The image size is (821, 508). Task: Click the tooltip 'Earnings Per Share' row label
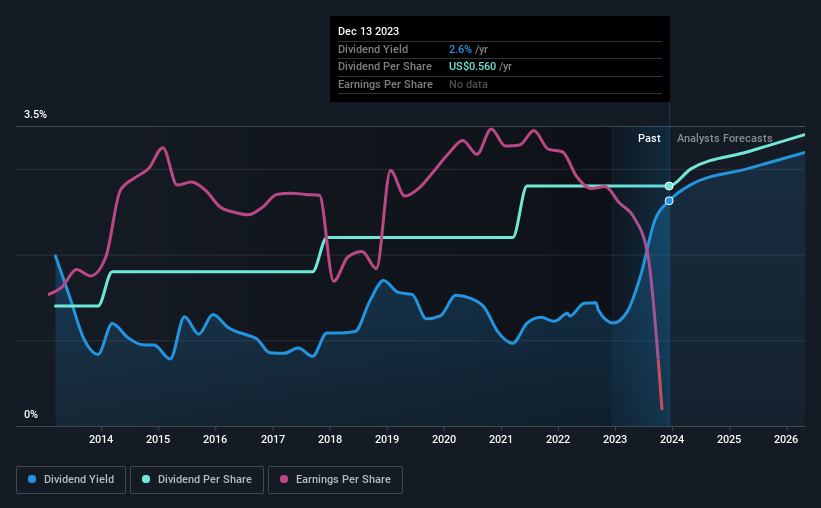(385, 84)
